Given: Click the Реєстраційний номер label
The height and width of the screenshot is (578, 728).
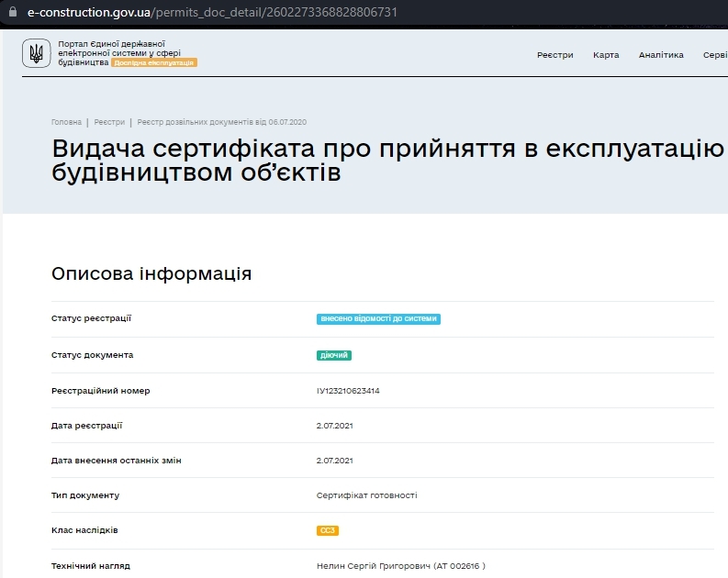Looking at the screenshot, I should 100,391.
